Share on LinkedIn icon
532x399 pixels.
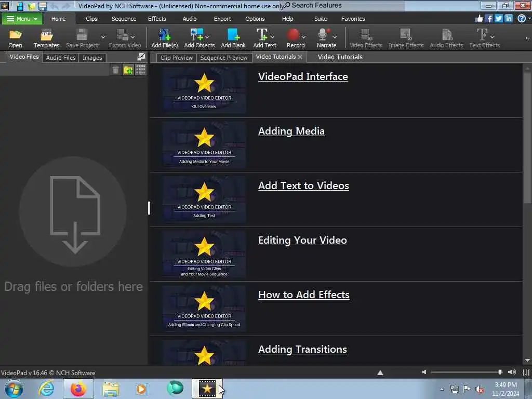pos(509,18)
